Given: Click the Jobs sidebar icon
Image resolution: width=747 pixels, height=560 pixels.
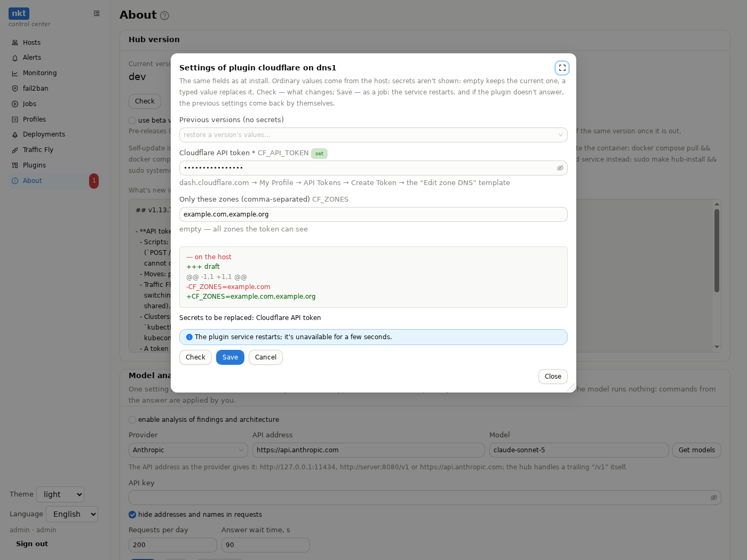Looking at the screenshot, I should [15, 104].
